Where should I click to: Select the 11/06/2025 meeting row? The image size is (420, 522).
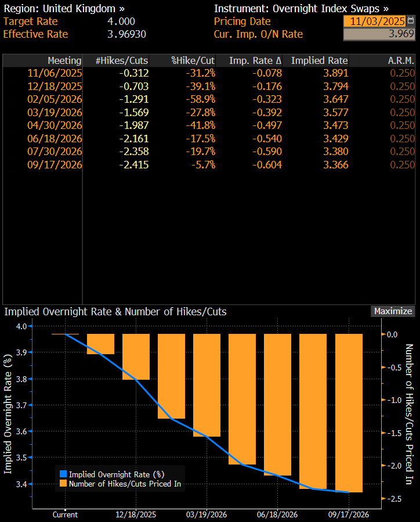(x=55, y=73)
